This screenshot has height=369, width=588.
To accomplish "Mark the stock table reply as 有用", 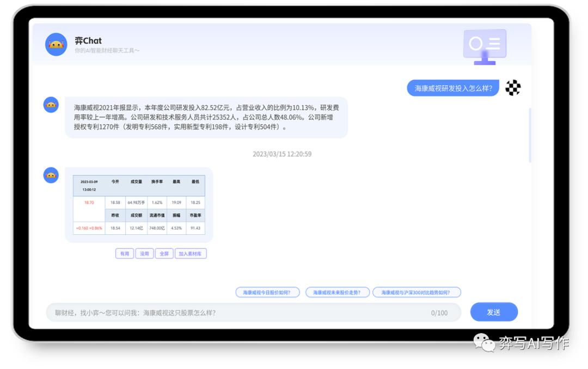I will 124,253.
